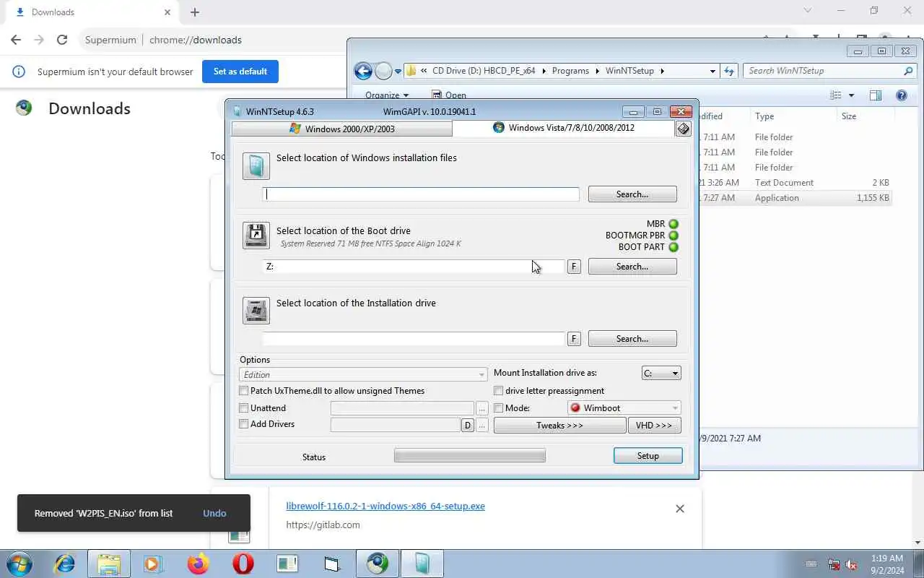Open the Organize menu in Explorer
The height and width of the screenshot is (578, 924).
(387, 95)
